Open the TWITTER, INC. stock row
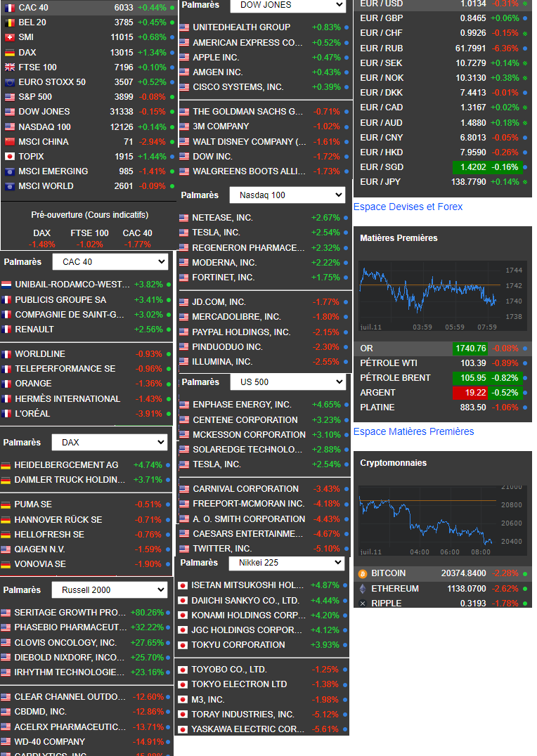This screenshot has width=537, height=756. coord(265,549)
